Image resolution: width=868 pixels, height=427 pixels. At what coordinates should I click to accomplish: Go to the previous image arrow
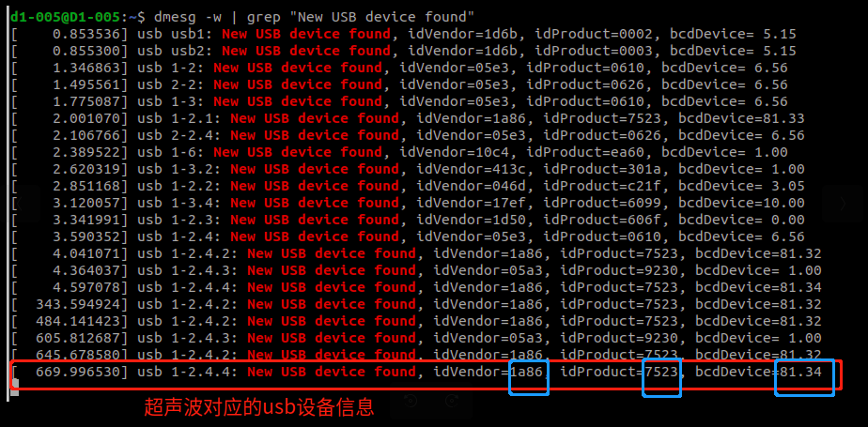click(20, 204)
